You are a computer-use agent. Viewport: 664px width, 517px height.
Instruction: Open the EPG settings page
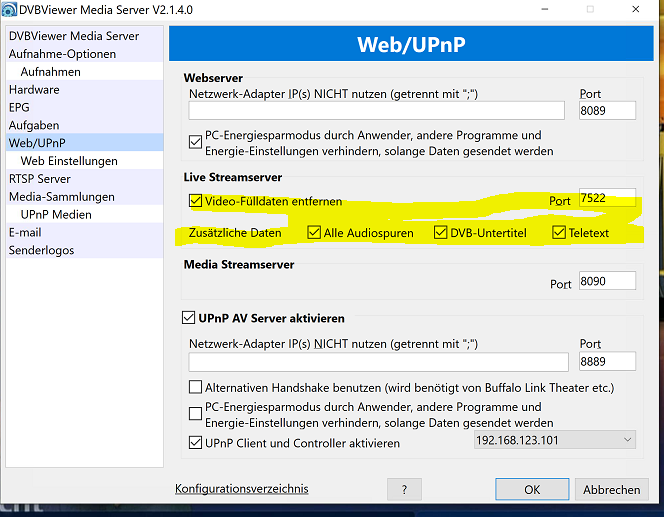(85, 108)
